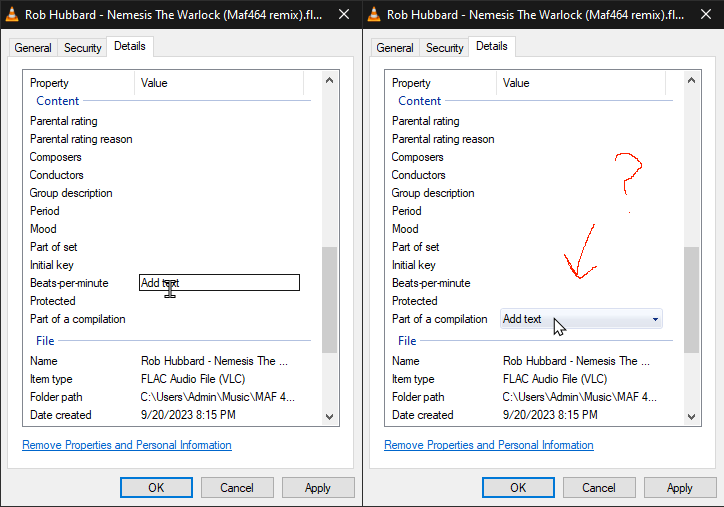Viewport: 724px width, 507px height.
Task: Switch to Security tab in left dialog
Action: coord(83,48)
